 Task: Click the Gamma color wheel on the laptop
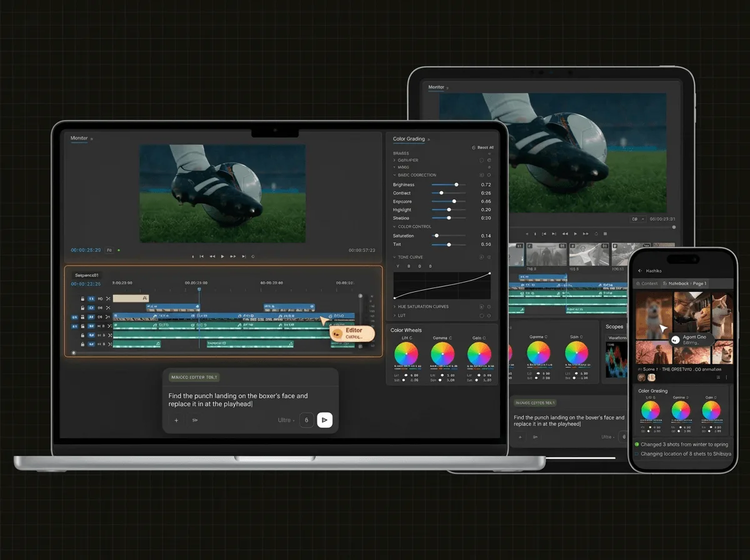pos(442,354)
